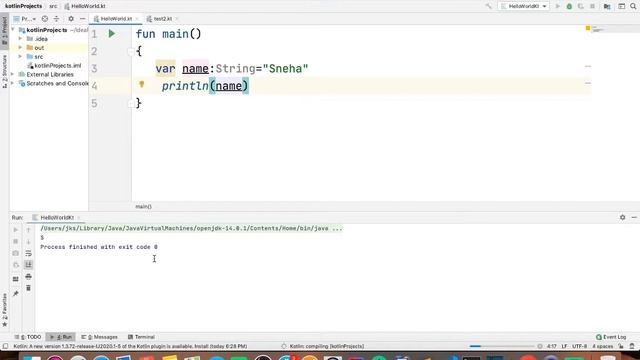Click down arrow in Run console
The image size is (640, 360).
pyautogui.click(x=29, y=242)
